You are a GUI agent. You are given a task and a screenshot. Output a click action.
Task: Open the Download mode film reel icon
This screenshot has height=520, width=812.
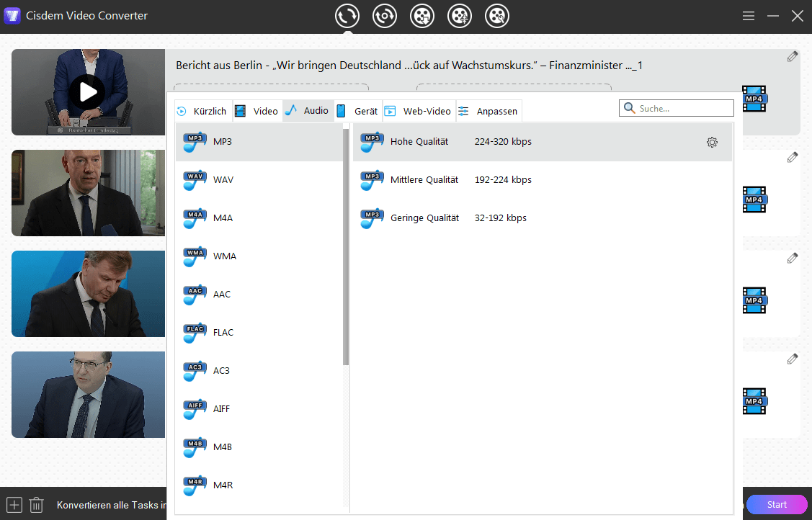[x=422, y=16]
